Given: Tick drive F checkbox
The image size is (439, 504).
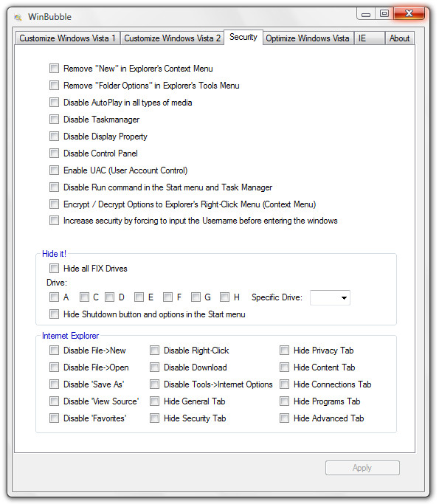Looking at the screenshot, I should pyautogui.click(x=167, y=297).
